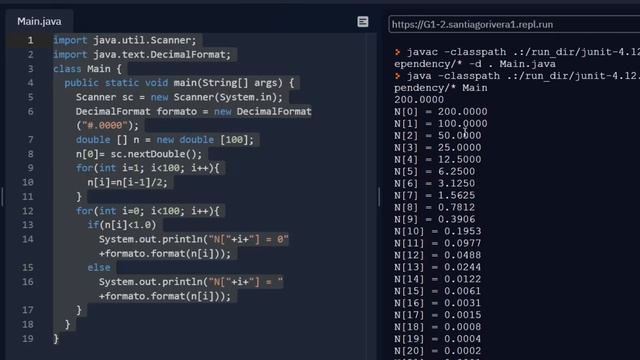Click 'n[i]=n[i-1]/2;' code line
This screenshot has height=360, width=640.
[x=127, y=182]
